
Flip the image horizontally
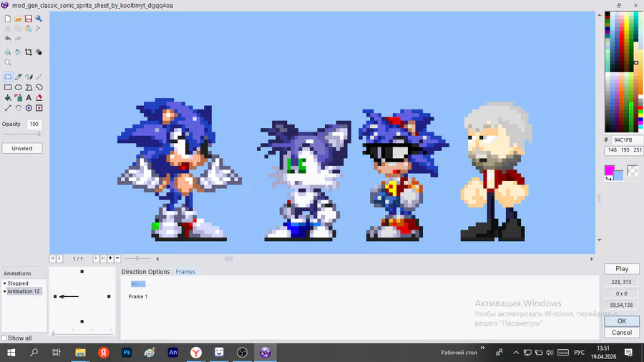[8, 52]
